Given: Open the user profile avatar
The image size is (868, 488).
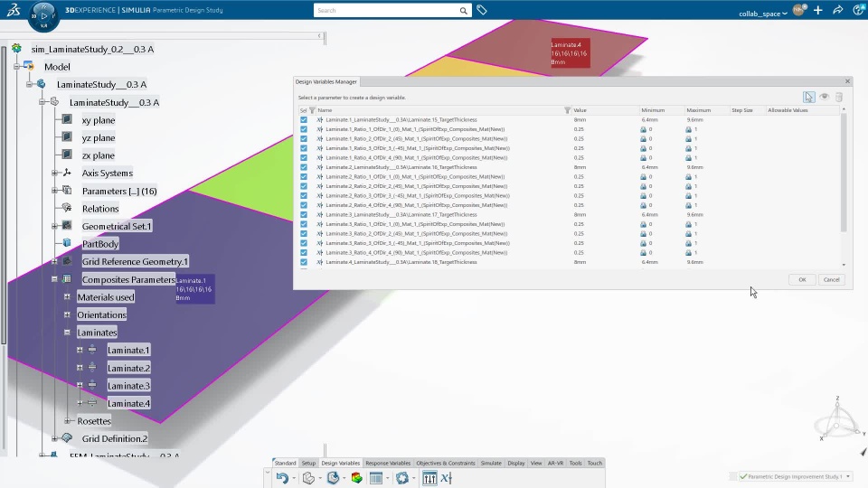Looking at the screenshot, I should tap(798, 10).
